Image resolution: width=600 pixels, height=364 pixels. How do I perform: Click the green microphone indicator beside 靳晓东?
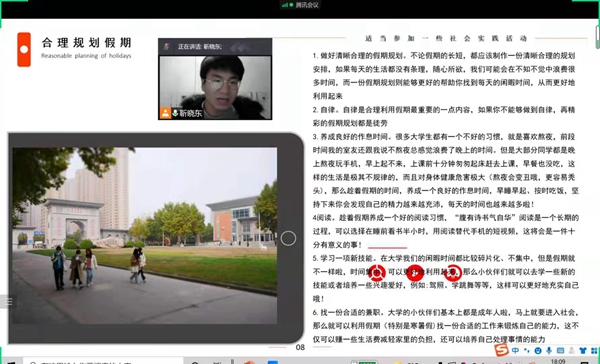click(175, 113)
